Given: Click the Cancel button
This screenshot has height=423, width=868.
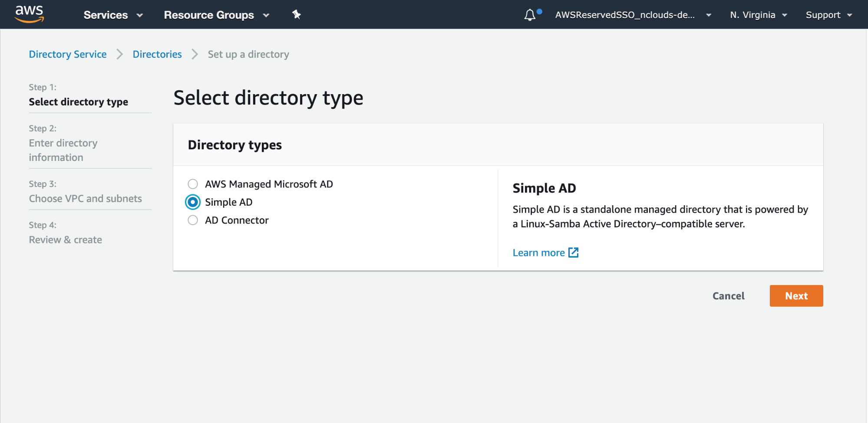Looking at the screenshot, I should 728,296.
